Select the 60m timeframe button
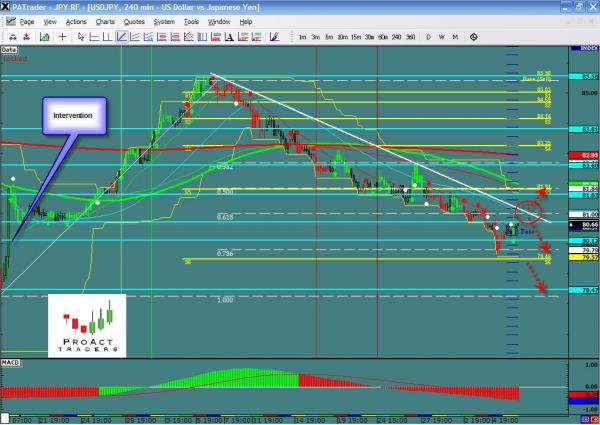 [382, 36]
